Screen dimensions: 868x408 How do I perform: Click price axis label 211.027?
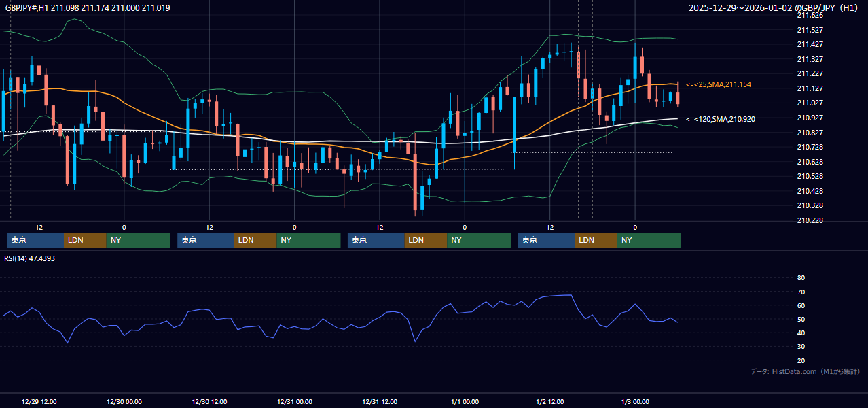pos(810,103)
